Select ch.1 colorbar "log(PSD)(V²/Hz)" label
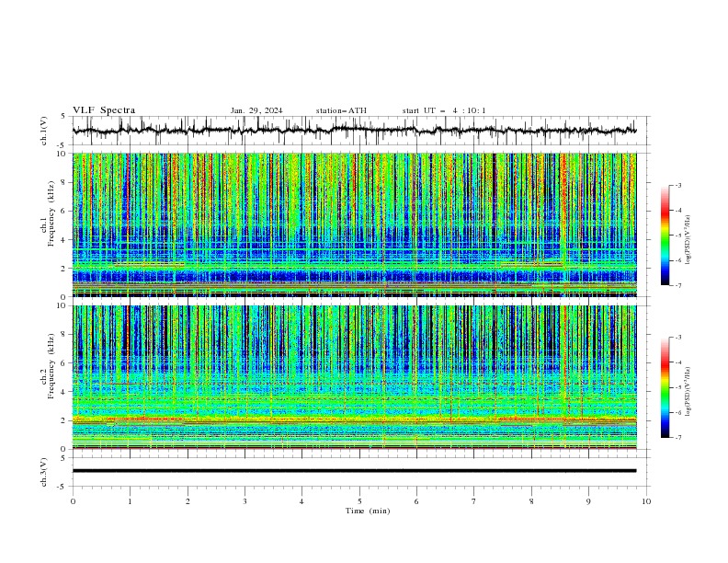728x563 pixels. click(x=688, y=240)
